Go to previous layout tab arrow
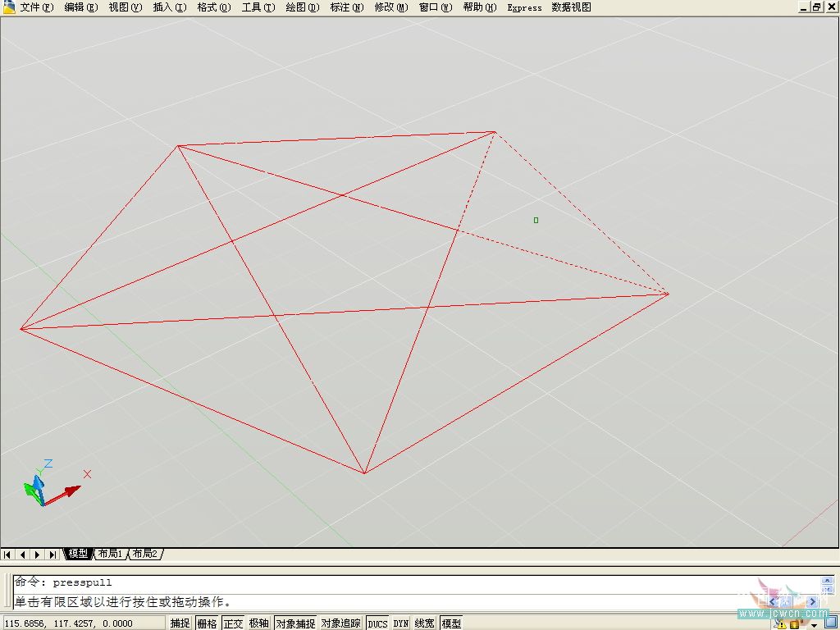Image resolution: width=840 pixels, height=630 pixels. (x=23, y=555)
